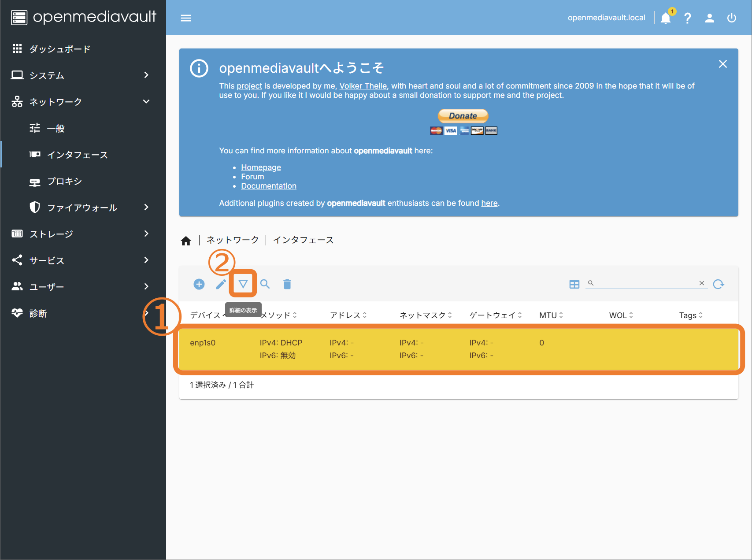Open the table column selector icon
Screen dimensions: 752x560
coord(574,284)
